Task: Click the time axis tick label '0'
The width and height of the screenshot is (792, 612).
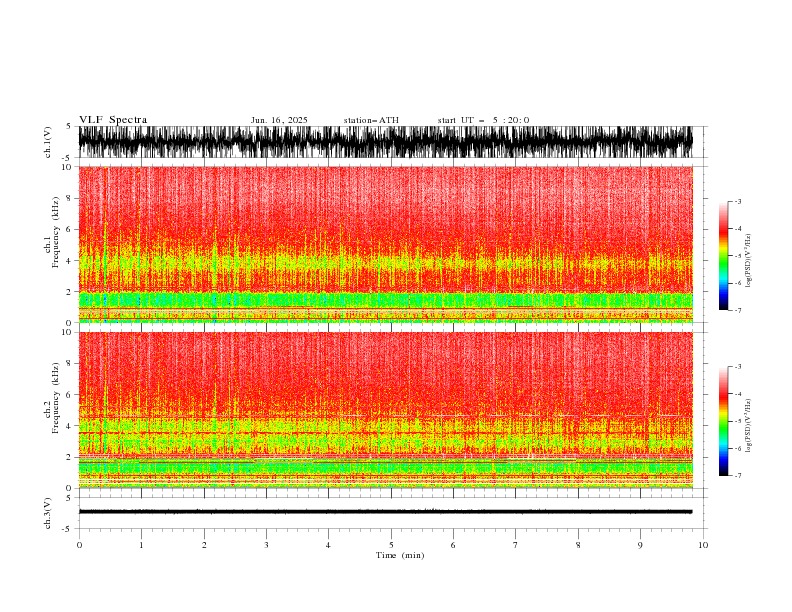Action: 79,545
